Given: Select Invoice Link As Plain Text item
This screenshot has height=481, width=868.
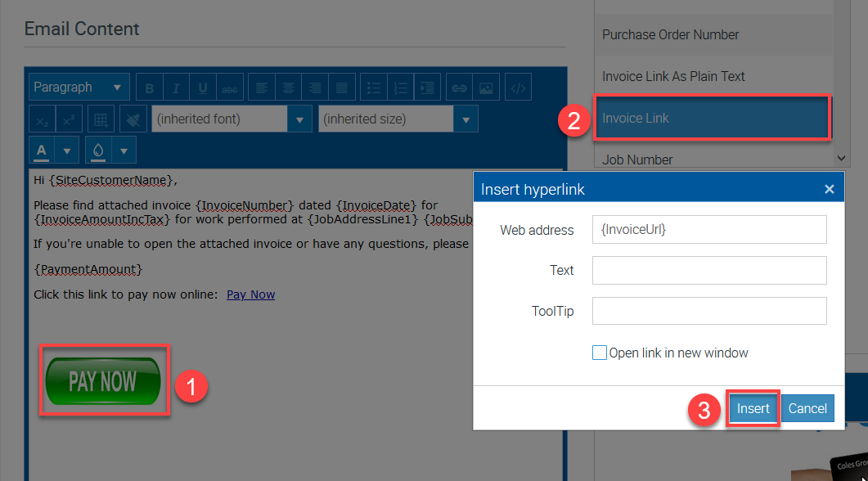Looking at the screenshot, I should click(673, 76).
